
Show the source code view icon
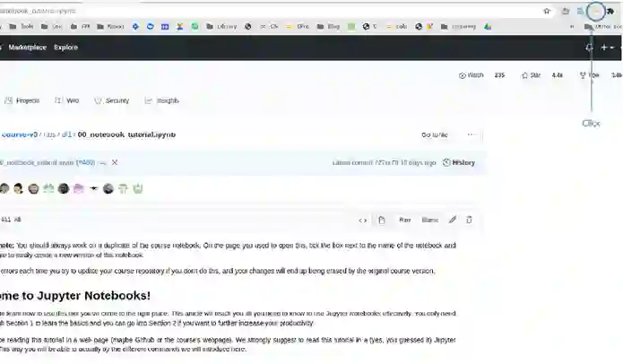(x=363, y=221)
